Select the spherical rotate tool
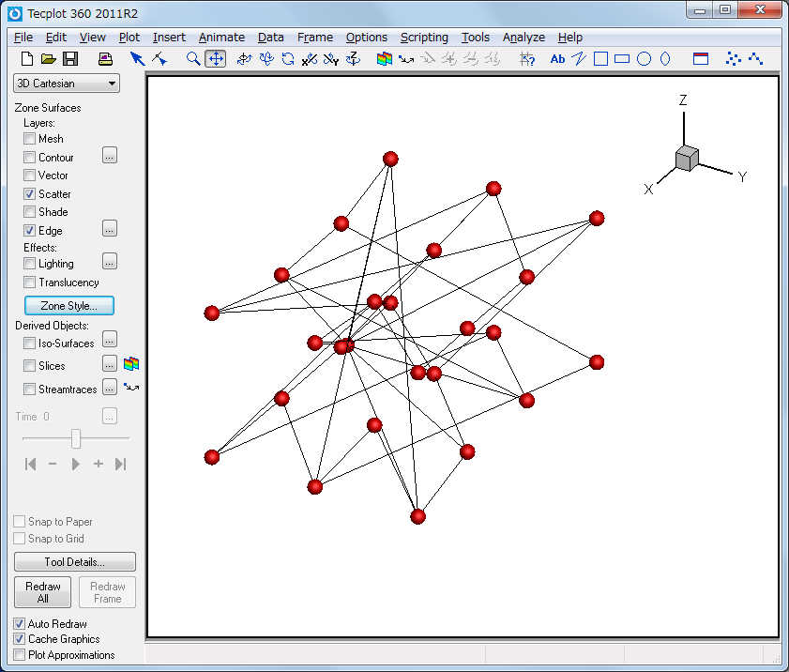789x672 pixels. pyautogui.click(x=244, y=59)
